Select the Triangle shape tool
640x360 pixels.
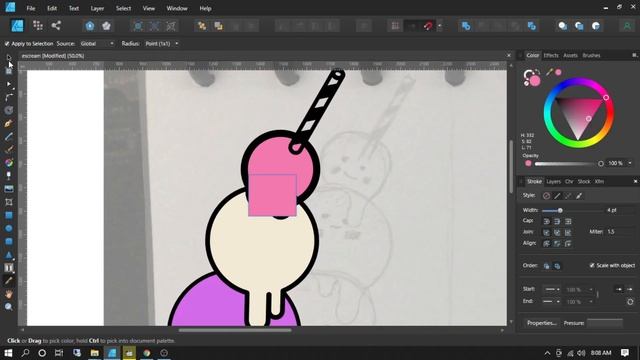[x=9, y=255]
